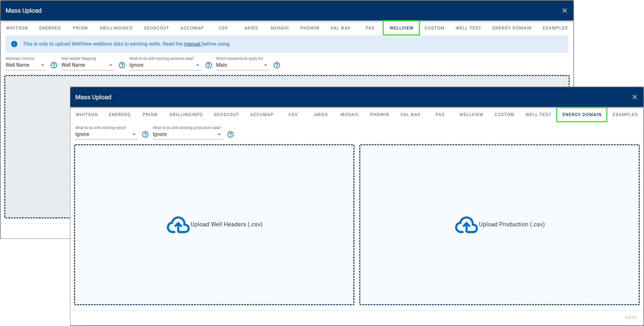Click the help icon beside existing wells dropdown
This screenshot has width=644, height=326.
point(145,135)
